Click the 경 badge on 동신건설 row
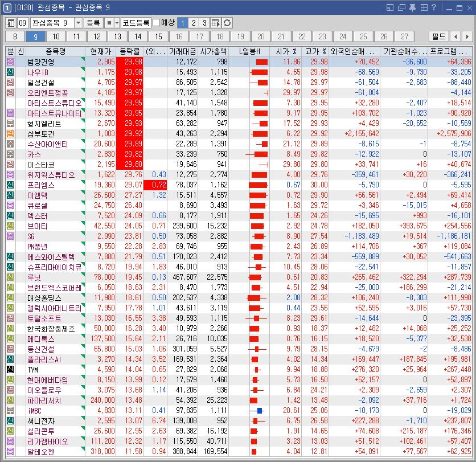 click(10, 349)
